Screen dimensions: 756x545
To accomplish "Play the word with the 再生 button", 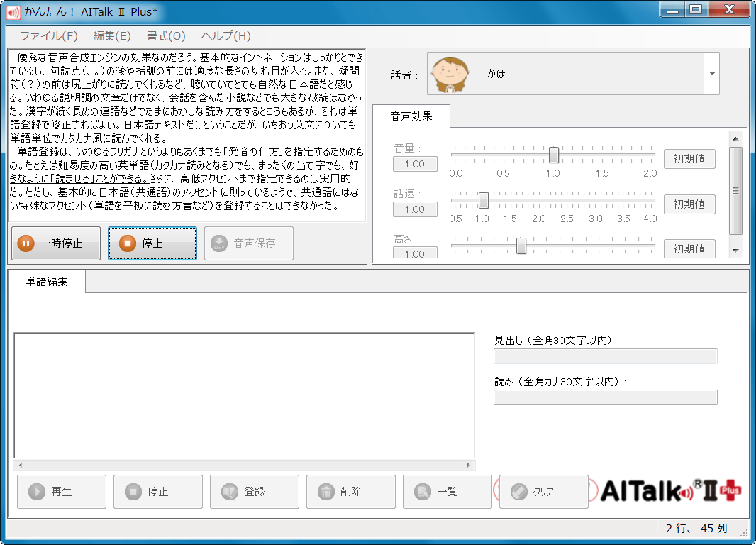I will tap(62, 492).
